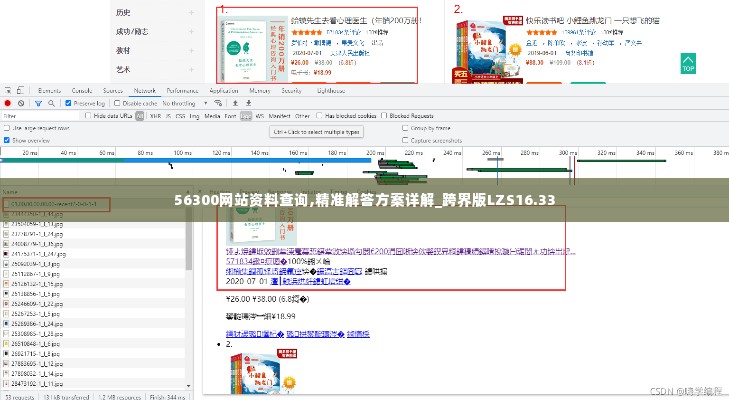Enable the Capture screenshots checkbox

click(405, 140)
